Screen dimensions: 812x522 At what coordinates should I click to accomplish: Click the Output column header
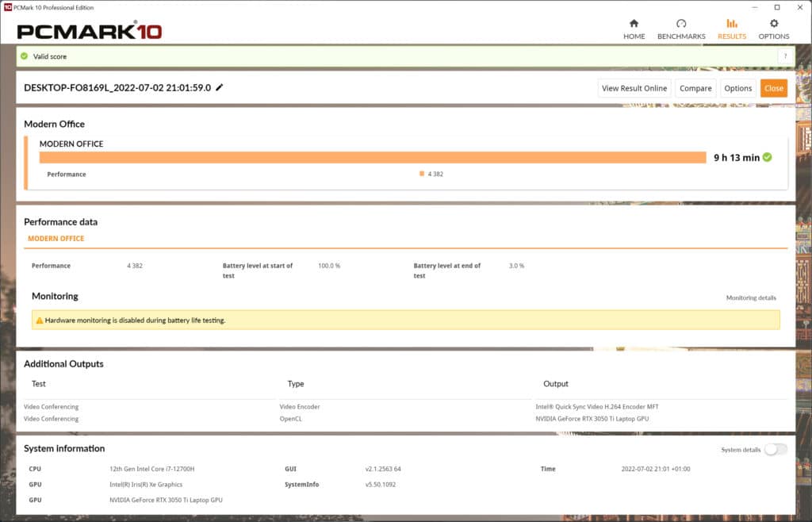coord(556,384)
